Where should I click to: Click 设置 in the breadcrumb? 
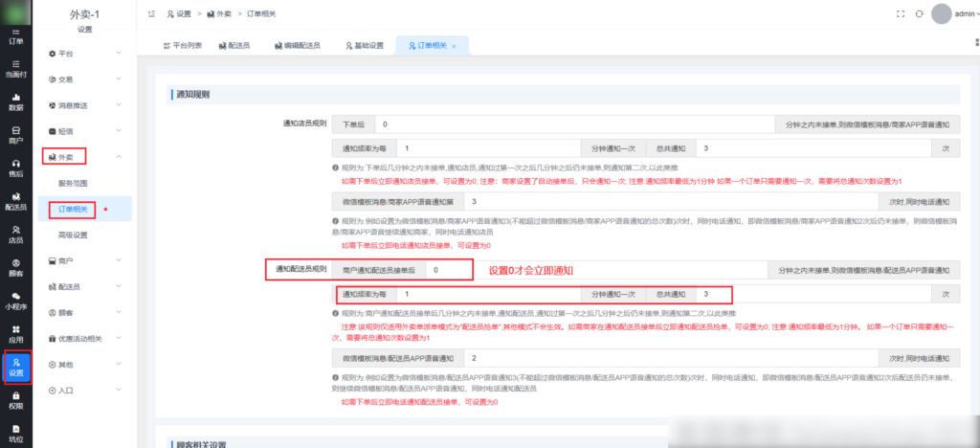pyautogui.click(x=179, y=13)
